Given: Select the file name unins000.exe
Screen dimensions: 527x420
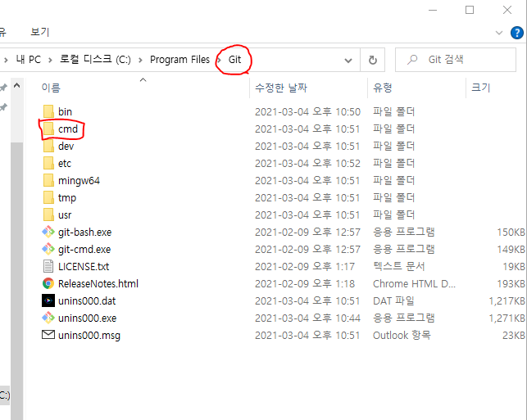Looking at the screenshot, I should click(x=88, y=318).
